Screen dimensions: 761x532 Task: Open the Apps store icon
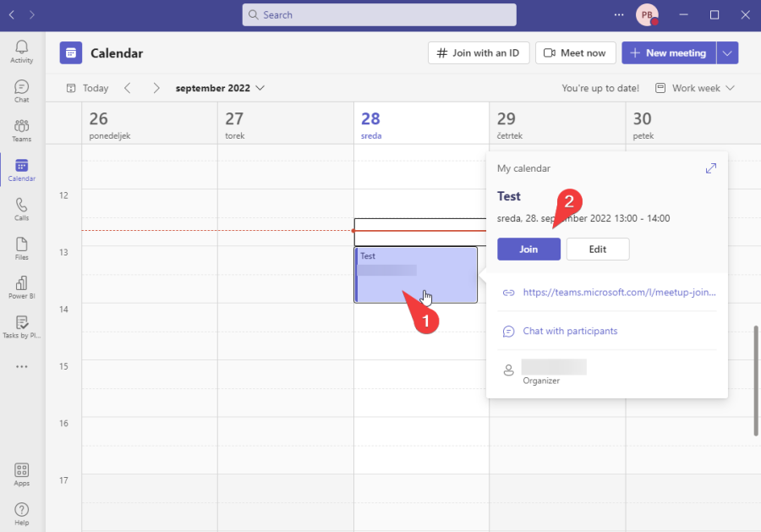coord(22,474)
